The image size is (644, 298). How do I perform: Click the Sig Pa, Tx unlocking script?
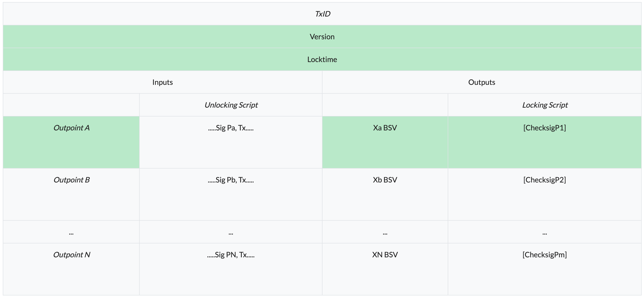tap(231, 128)
